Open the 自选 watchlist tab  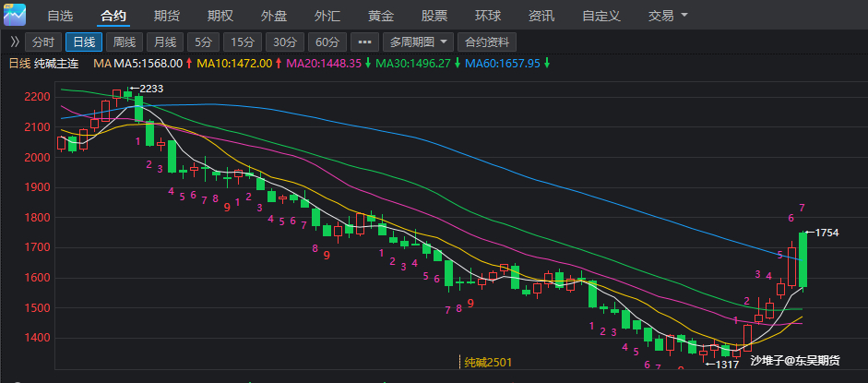[60, 16]
